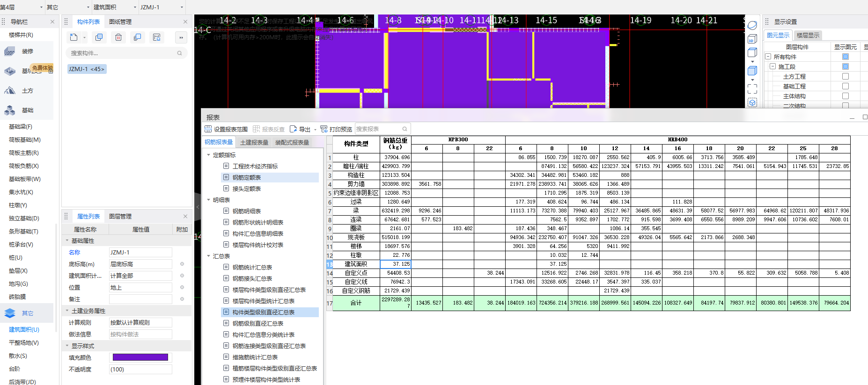The width and height of the screenshot is (868, 385).
Task: Click the 不透明度 value field (100)
Action: click(140, 369)
